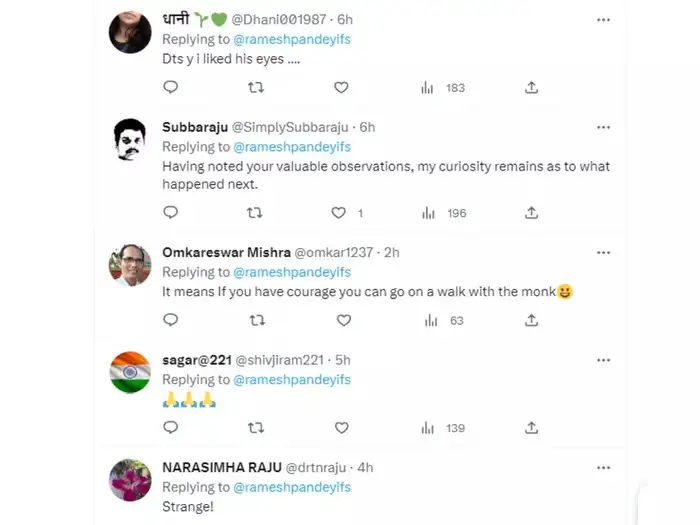Expand more menu on NARASIMHA RAJU's tweet
Viewport: 700px width, 525px height.
tap(603, 467)
